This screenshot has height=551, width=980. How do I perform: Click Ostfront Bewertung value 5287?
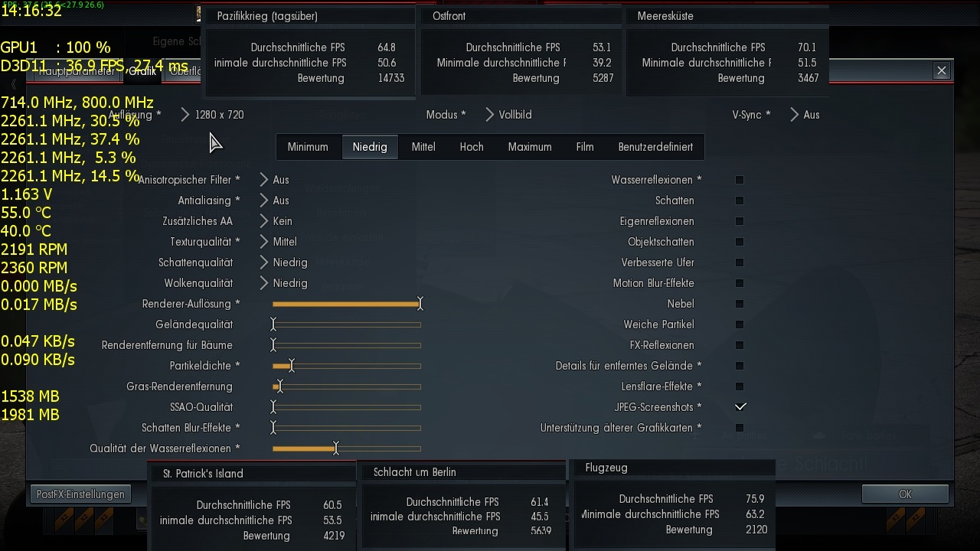(x=603, y=78)
